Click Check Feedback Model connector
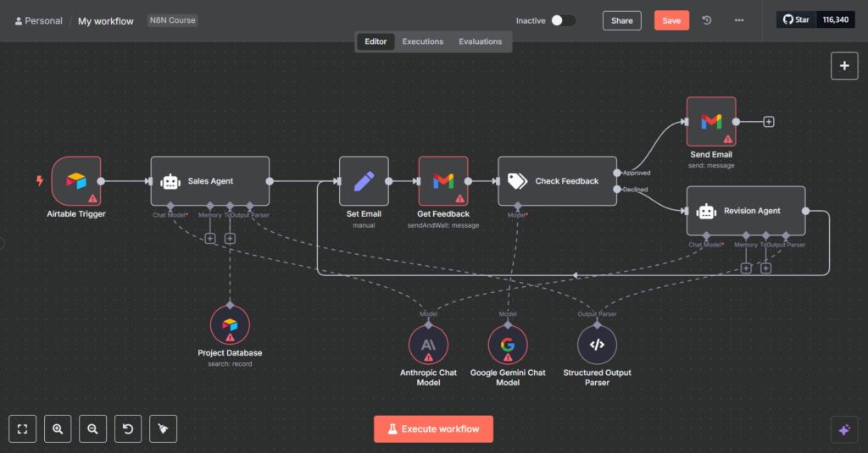Image resolution: width=868 pixels, height=453 pixels. tap(518, 206)
